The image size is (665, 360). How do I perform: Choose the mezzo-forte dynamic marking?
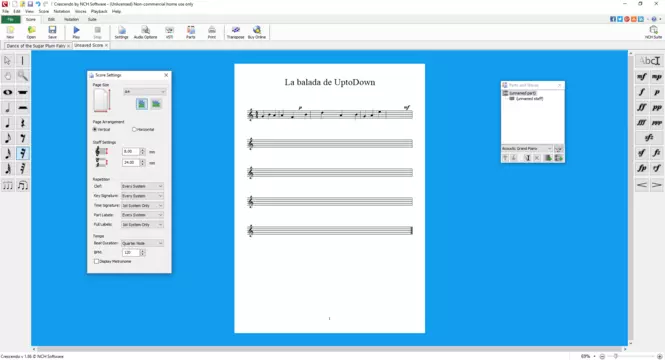[641, 77]
